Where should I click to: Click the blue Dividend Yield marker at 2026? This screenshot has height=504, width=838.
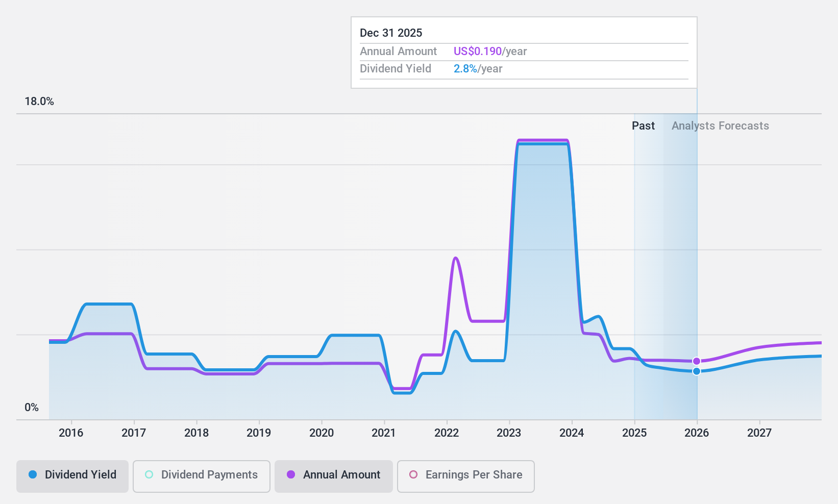pos(697,371)
